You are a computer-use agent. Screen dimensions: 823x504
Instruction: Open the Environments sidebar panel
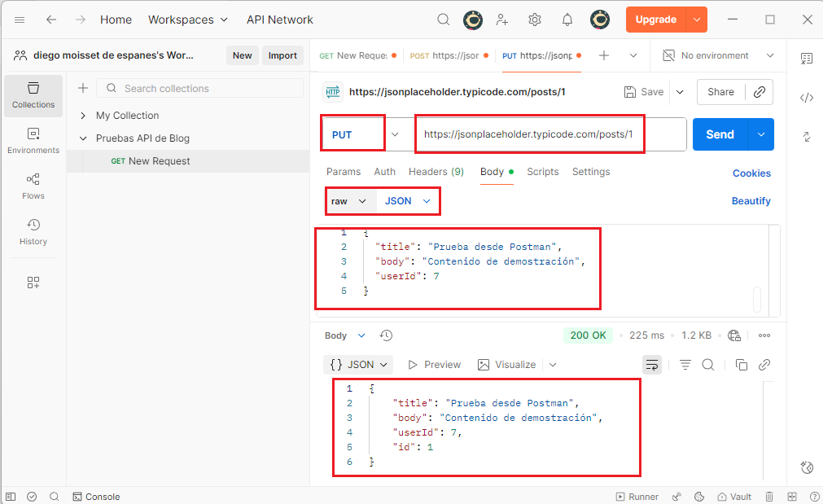pyautogui.click(x=33, y=141)
